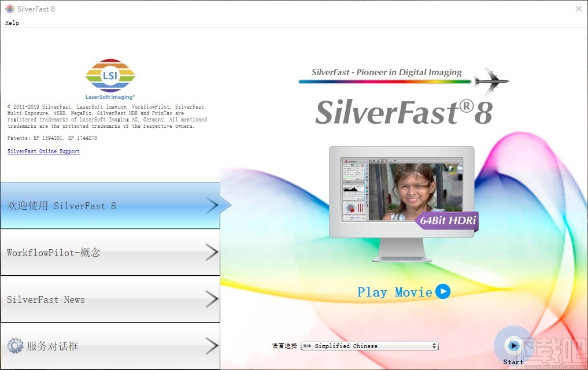Click the arrow chevron on WorkflowPilot-概念 panel
588x370 pixels.
(212, 253)
